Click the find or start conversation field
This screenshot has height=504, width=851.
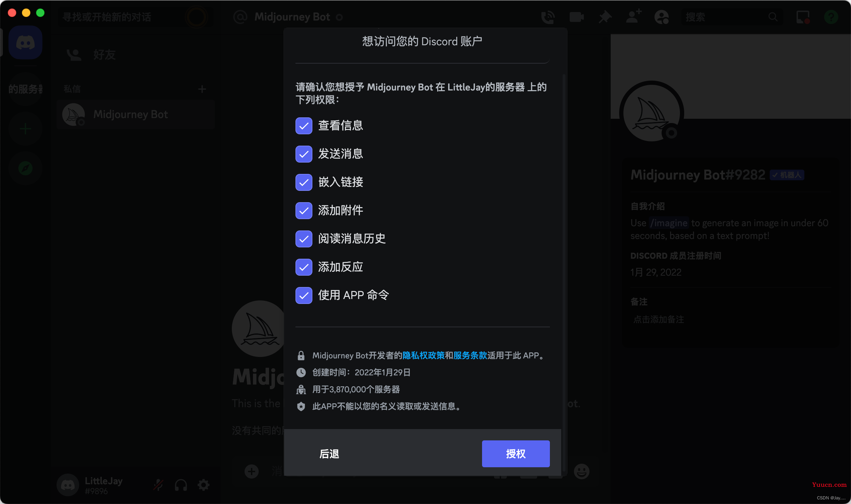coord(136,17)
